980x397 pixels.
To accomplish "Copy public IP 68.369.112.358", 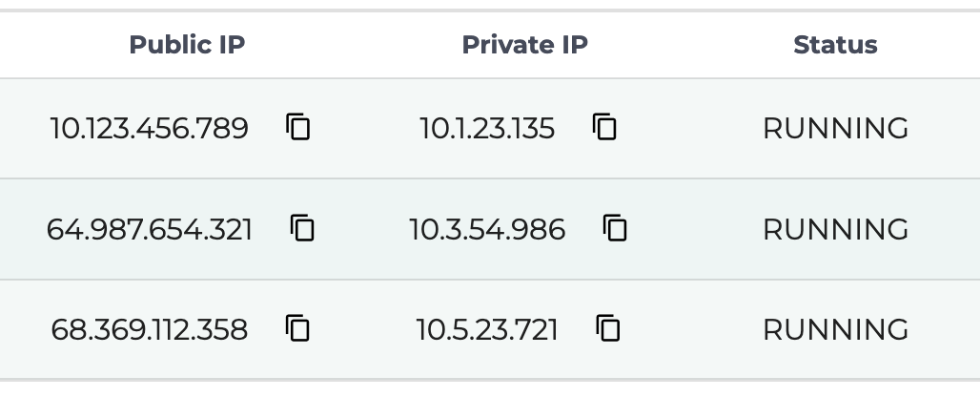I will click(x=298, y=329).
